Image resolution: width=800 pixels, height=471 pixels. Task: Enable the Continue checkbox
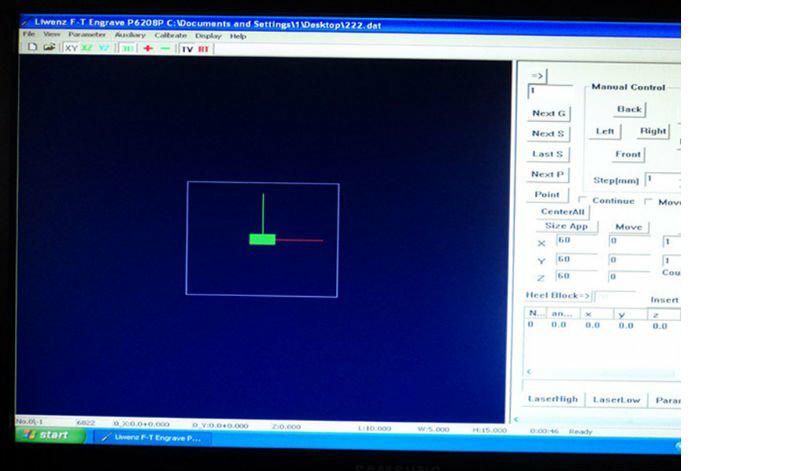pos(584,201)
